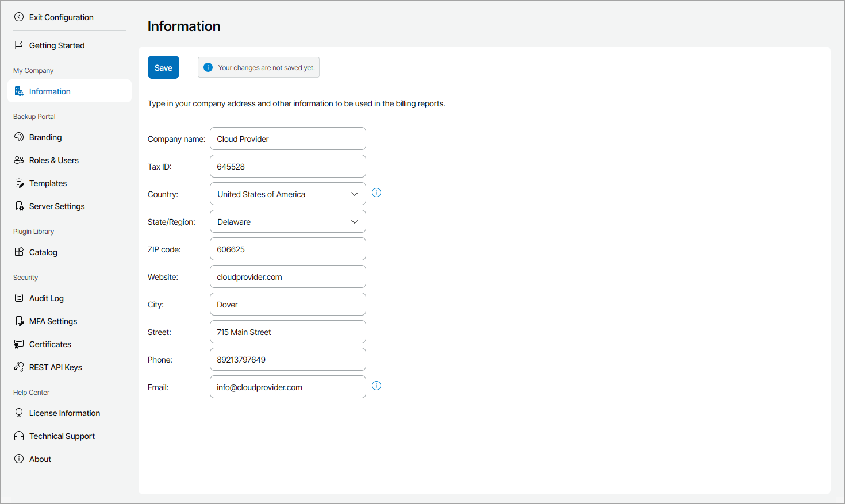Expand the Country dropdown

click(287, 194)
